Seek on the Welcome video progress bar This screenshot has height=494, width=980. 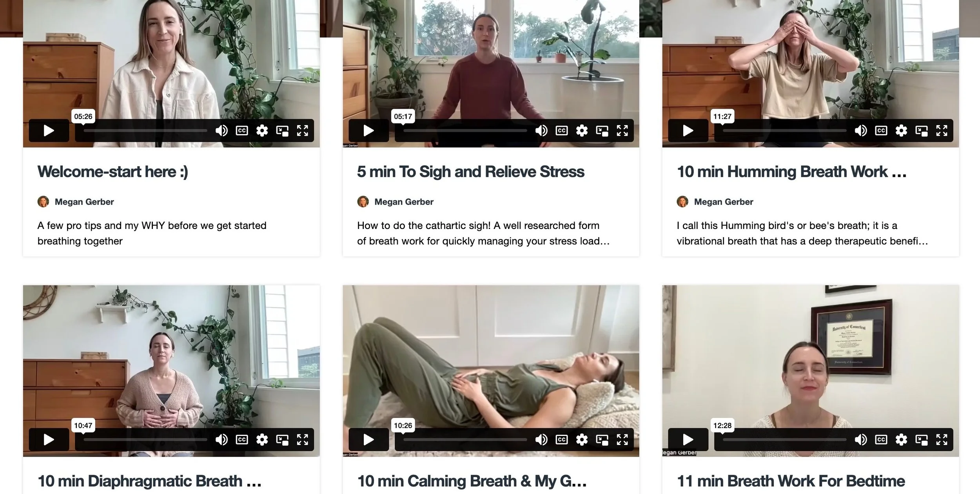click(145, 131)
